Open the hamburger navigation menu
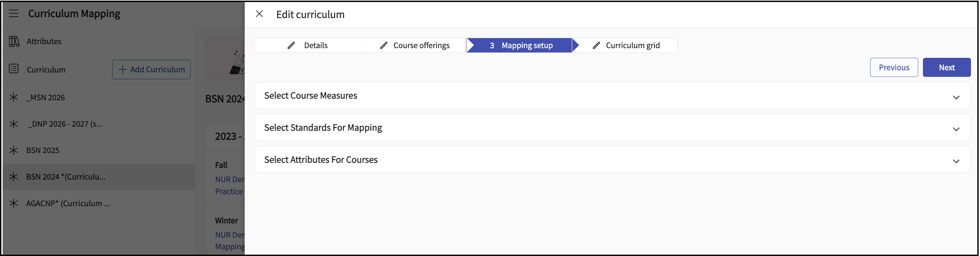Viewport: 980px width, 256px height. 14,13
